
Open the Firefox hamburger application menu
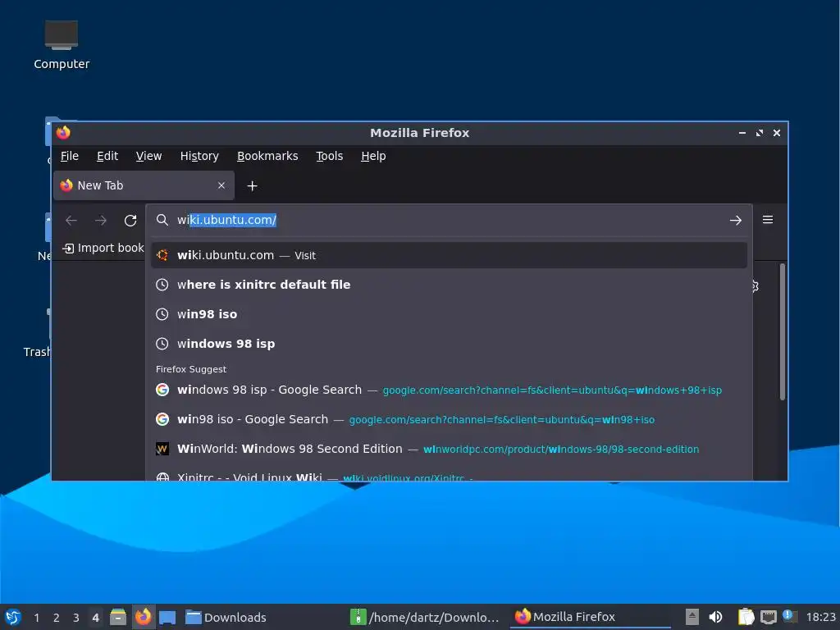768,220
